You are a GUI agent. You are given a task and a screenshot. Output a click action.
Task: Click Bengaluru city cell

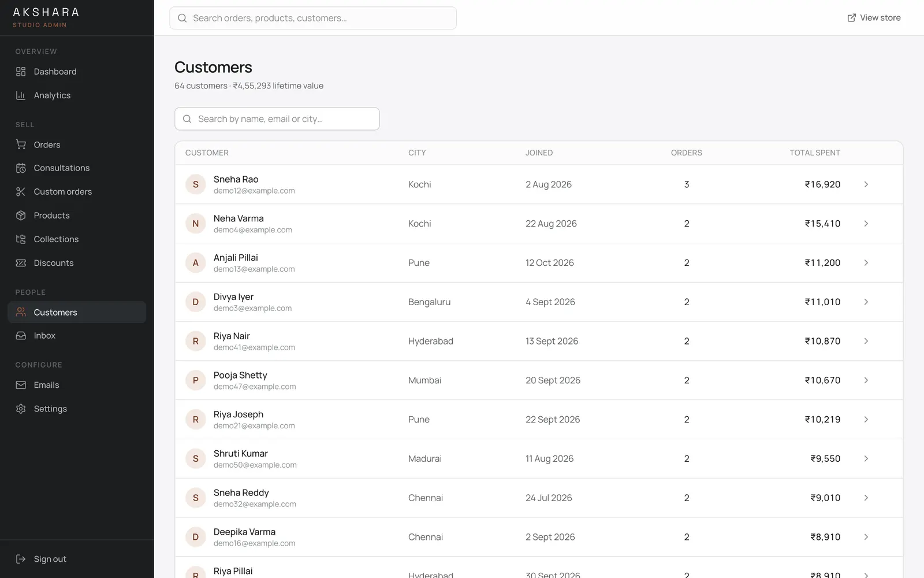point(429,302)
